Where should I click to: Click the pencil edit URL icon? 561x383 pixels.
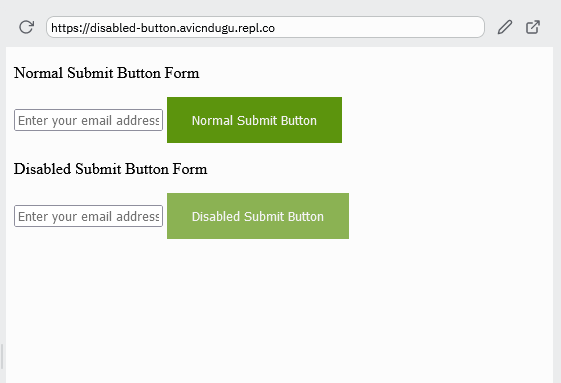coord(504,27)
